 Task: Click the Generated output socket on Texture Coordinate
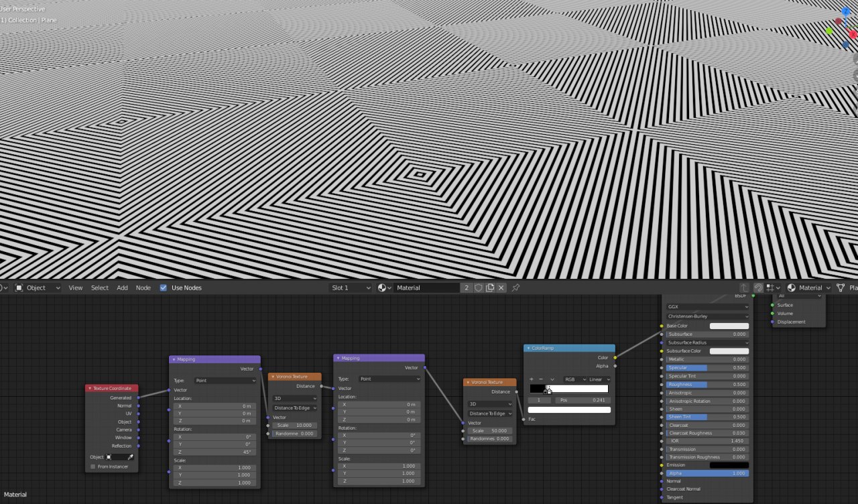coord(138,397)
